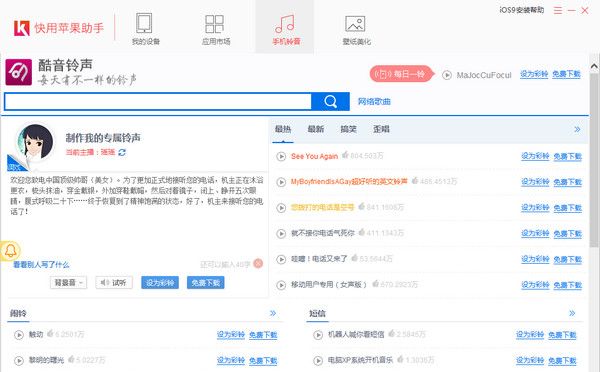Click the 试听 preview button
Screen dimensions: 600x372
click(114, 282)
